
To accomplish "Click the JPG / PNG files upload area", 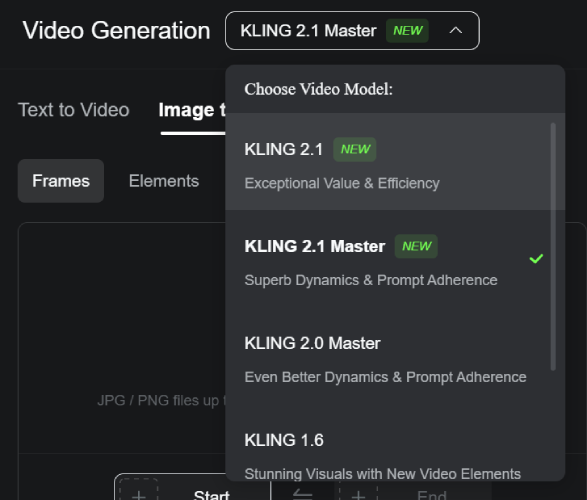I will pyautogui.click(x=122, y=337).
